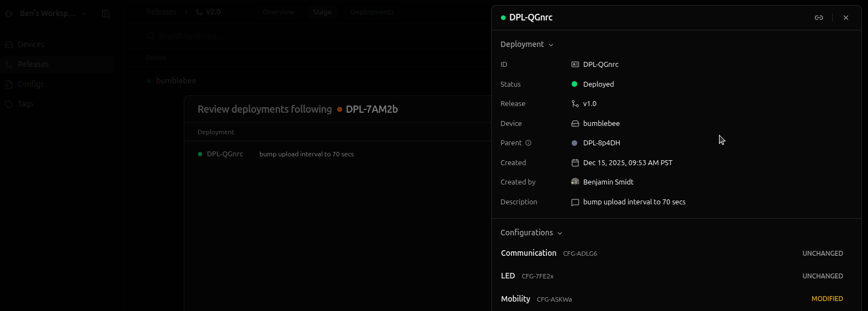Viewport: 868px width, 311px height.
Task: Click the ID card icon beside DPL-QGnrc
Action: (x=575, y=65)
